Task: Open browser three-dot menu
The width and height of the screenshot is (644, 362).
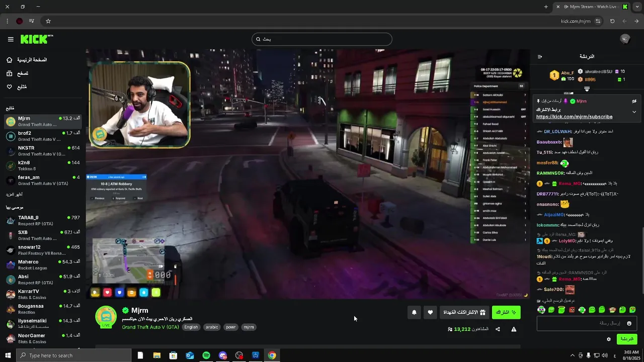Action: click(7, 21)
